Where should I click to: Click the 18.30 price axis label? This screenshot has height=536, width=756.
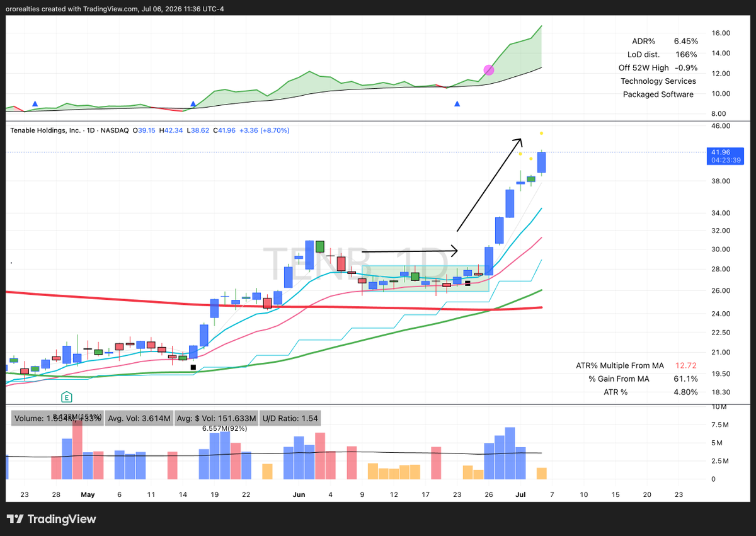pyautogui.click(x=720, y=392)
